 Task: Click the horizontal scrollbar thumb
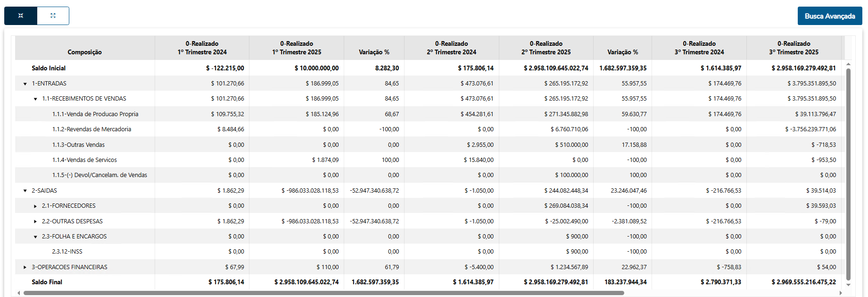(323, 293)
